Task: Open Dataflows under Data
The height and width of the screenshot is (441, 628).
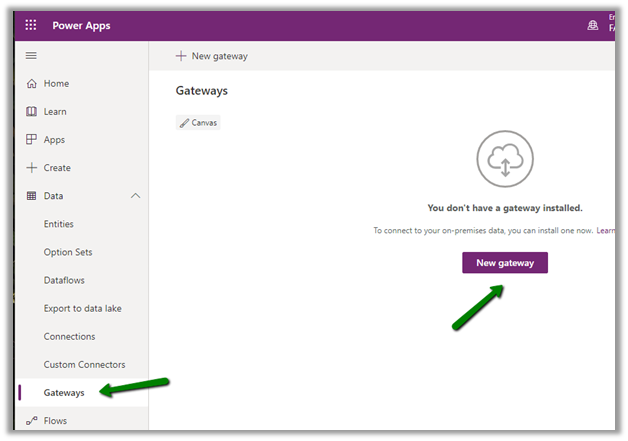Action: pos(64,280)
